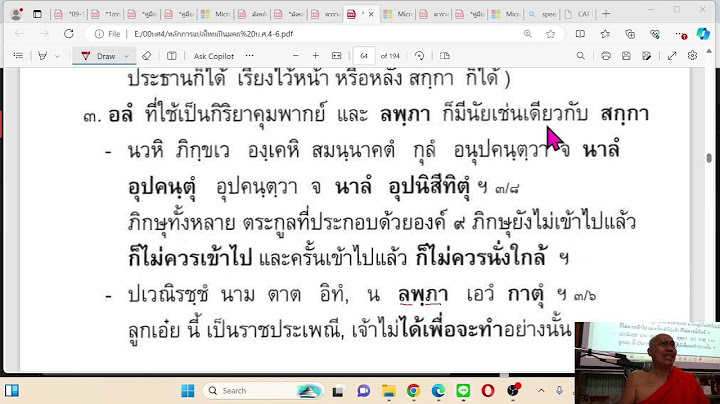Launch Google Chrome from taskbar
This screenshot has width=720, height=404.
(413, 391)
